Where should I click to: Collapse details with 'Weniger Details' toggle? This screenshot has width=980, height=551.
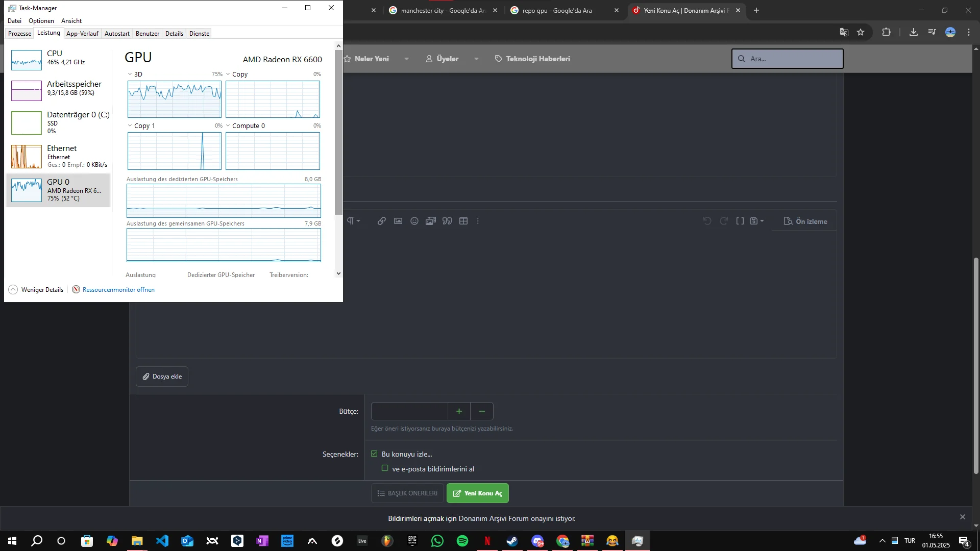coord(36,289)
